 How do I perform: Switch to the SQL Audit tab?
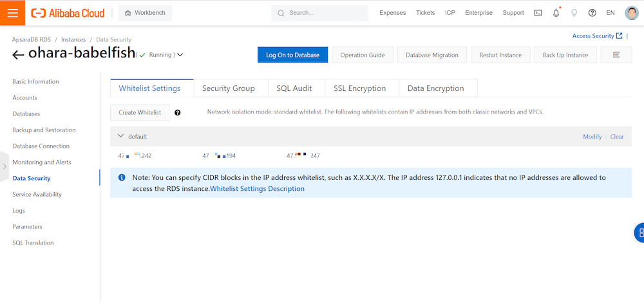click(x=294, y=88)
